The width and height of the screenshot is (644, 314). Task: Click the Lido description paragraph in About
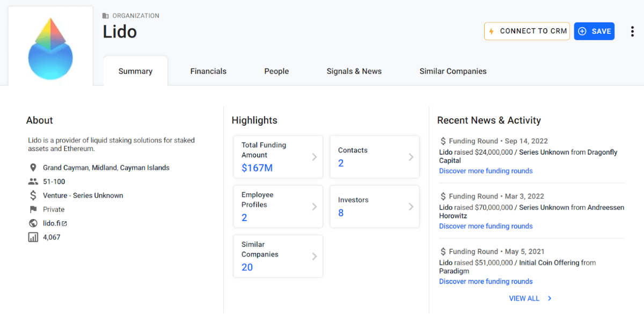tap(111, 144)
